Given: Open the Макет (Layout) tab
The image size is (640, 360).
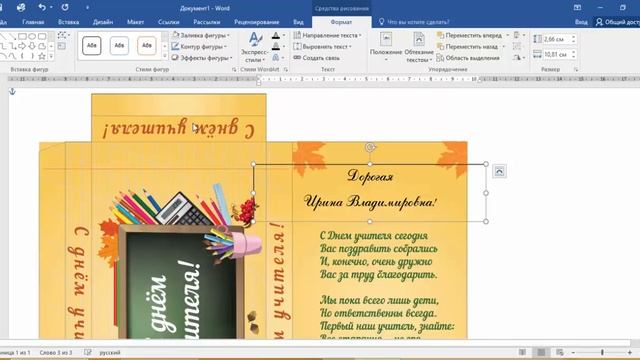Looking at the screenshot, I should click(135, 22).
